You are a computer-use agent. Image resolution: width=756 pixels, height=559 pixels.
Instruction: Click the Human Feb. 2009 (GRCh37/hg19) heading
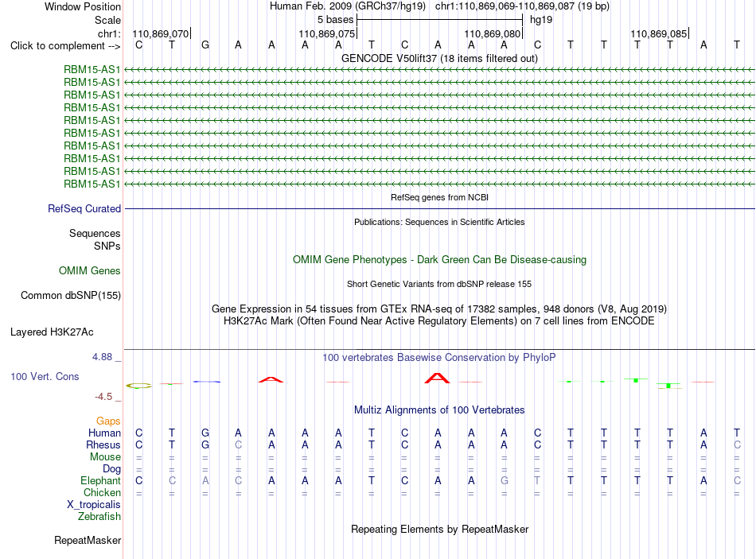348,6
